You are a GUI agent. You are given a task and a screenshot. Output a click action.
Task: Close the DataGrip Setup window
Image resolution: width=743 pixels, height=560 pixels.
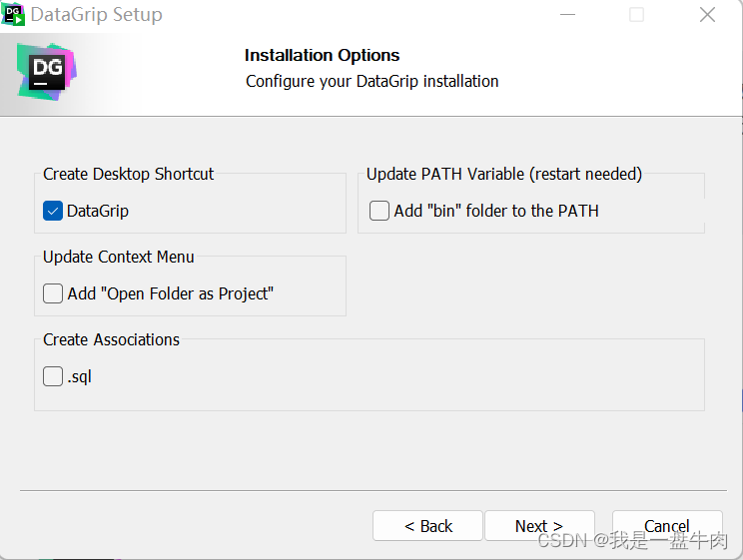[x=707, y=15]
